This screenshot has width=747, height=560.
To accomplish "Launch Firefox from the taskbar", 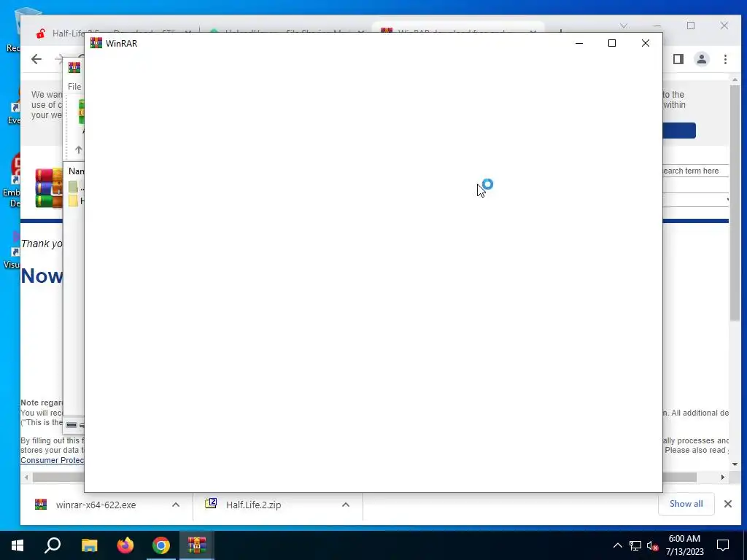I will click(x=125, y=545).
